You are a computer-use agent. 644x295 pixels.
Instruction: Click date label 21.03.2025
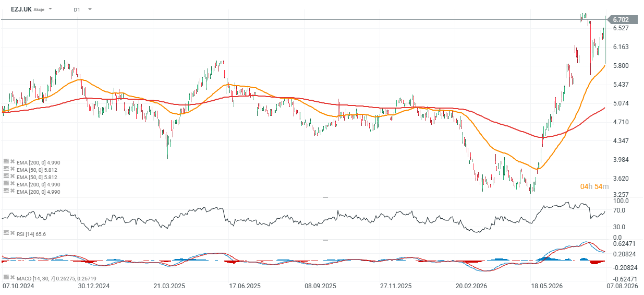click(169, 286)
